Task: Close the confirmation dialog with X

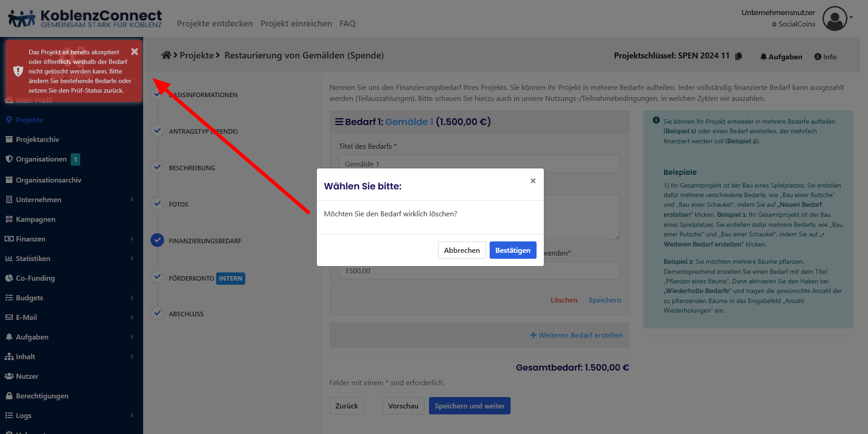Action: coord(532,181)
